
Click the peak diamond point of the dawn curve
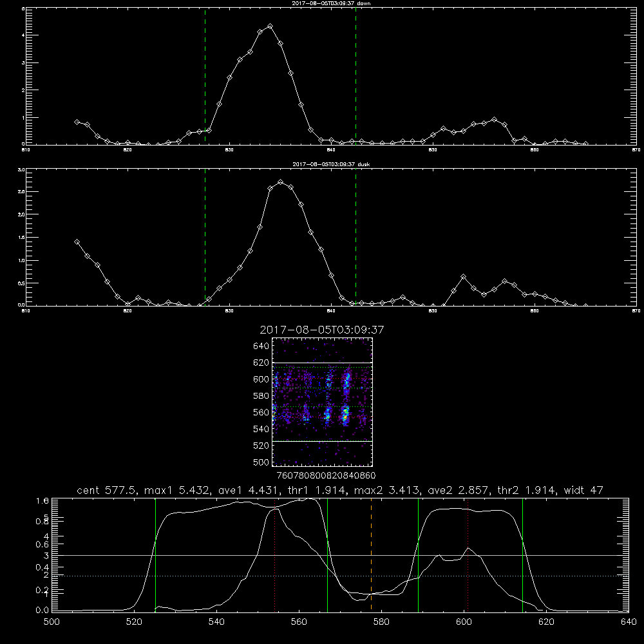270,26
